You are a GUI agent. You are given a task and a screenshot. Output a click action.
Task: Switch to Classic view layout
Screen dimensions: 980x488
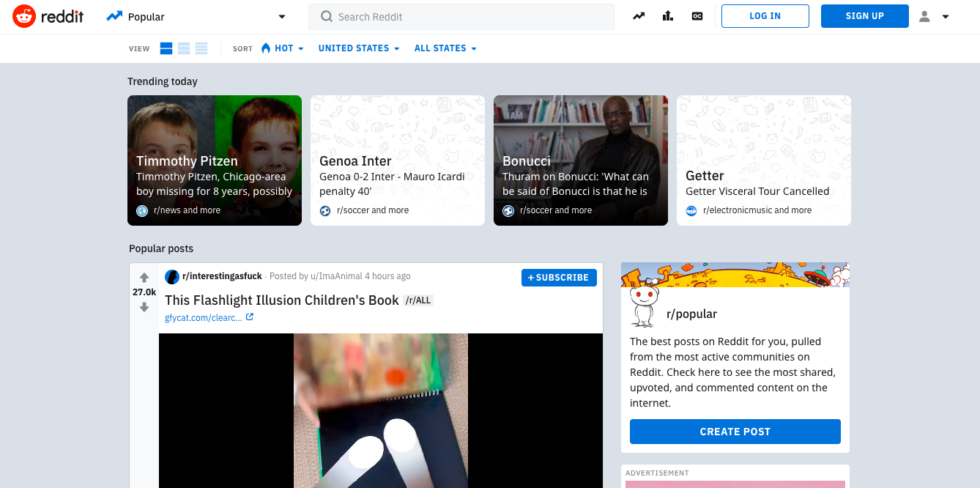184,48
